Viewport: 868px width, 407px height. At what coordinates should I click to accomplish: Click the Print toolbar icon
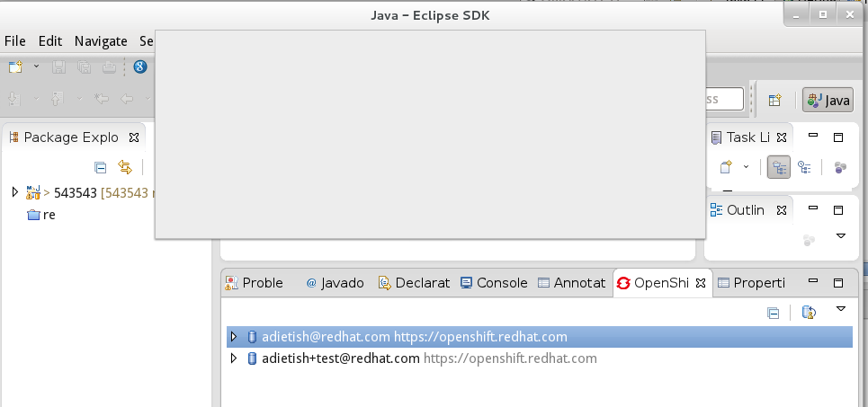click(x=110, y=67)
